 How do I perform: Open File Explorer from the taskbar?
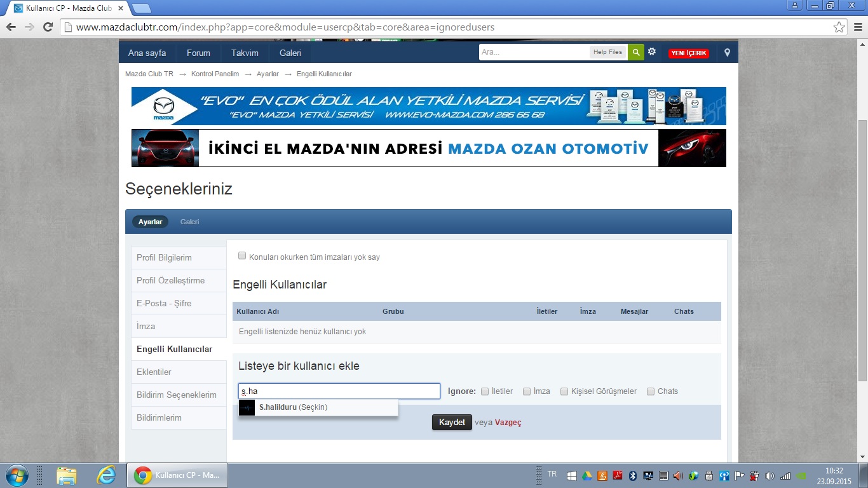point(67,475)
